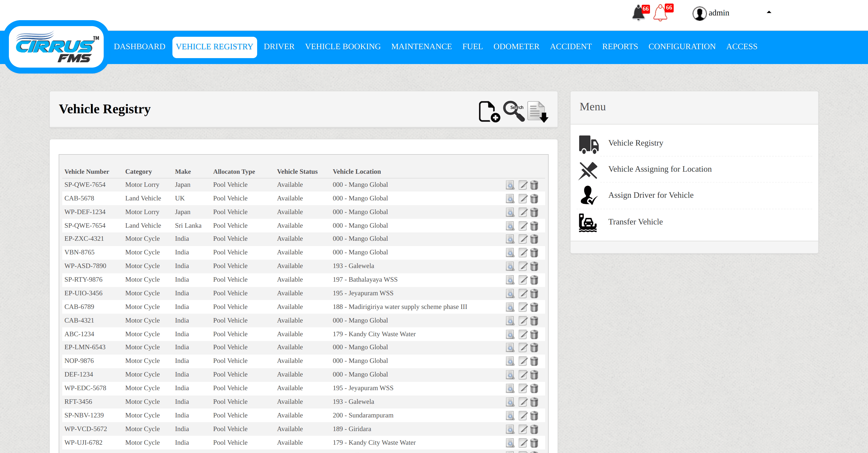
Task: View details of WP-ASD-7890 vehicle
Action: tap(510, 267)
